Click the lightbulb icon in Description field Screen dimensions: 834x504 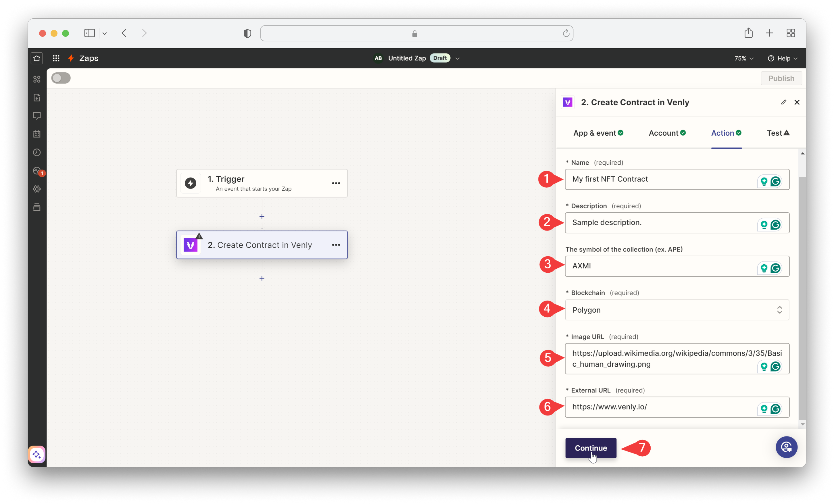(x=764, y=225)
